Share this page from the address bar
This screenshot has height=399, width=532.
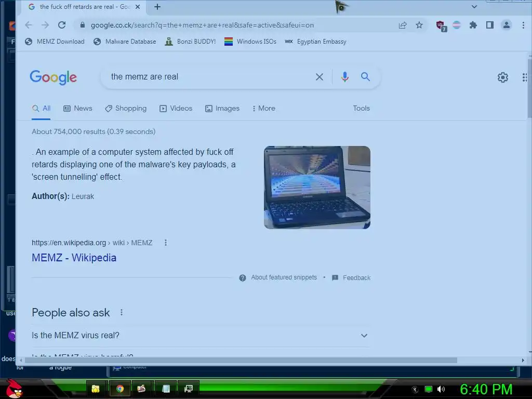(x=403, y=25)
